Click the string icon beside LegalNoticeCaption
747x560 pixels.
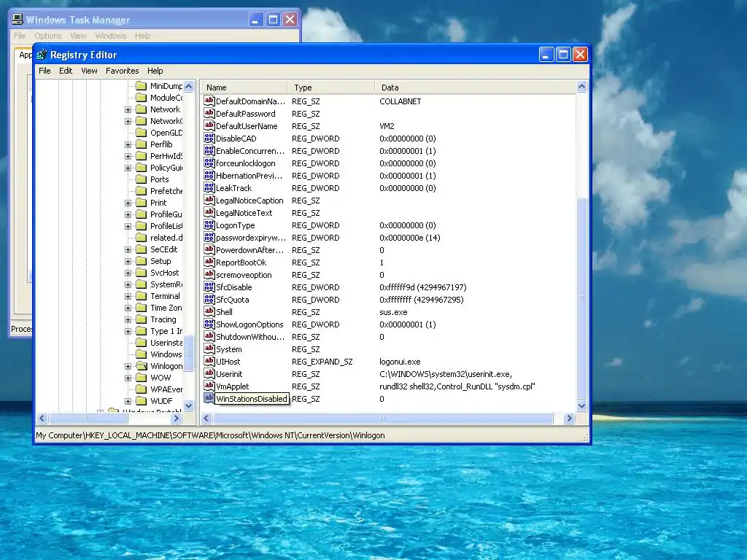point(209,200)
